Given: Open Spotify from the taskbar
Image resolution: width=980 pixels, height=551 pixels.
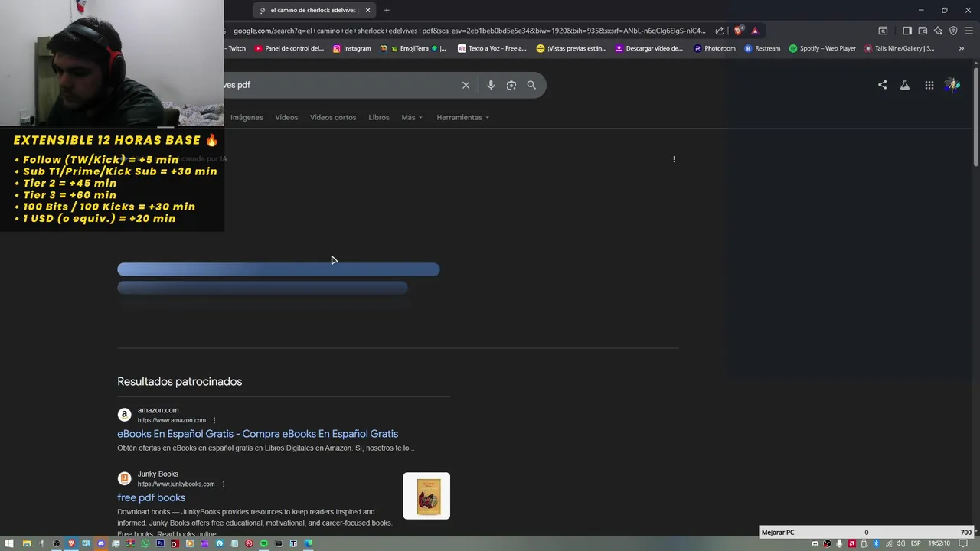Looking at the screenshot, I should [x=264, y=543].
